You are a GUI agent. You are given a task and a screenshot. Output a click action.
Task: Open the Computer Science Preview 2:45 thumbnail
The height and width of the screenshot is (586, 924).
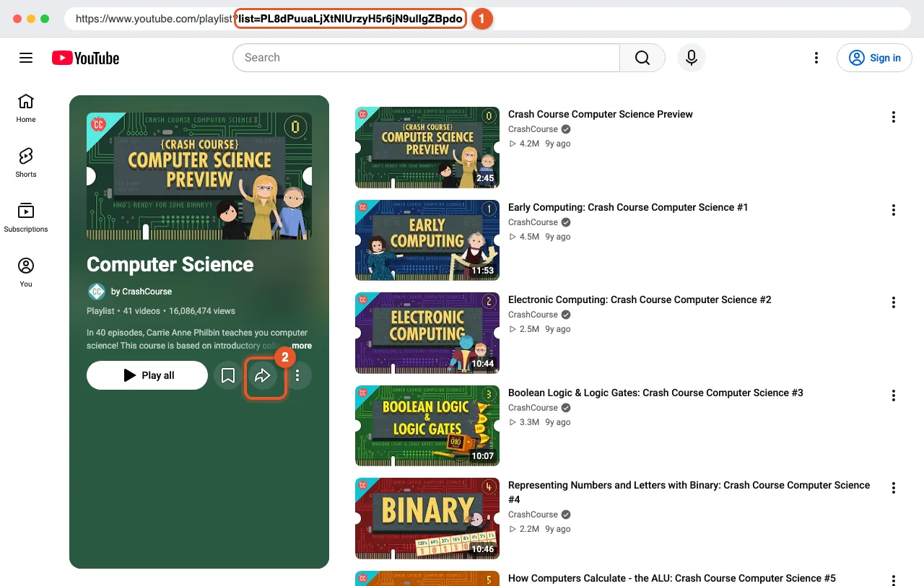[x=427, y=147]
